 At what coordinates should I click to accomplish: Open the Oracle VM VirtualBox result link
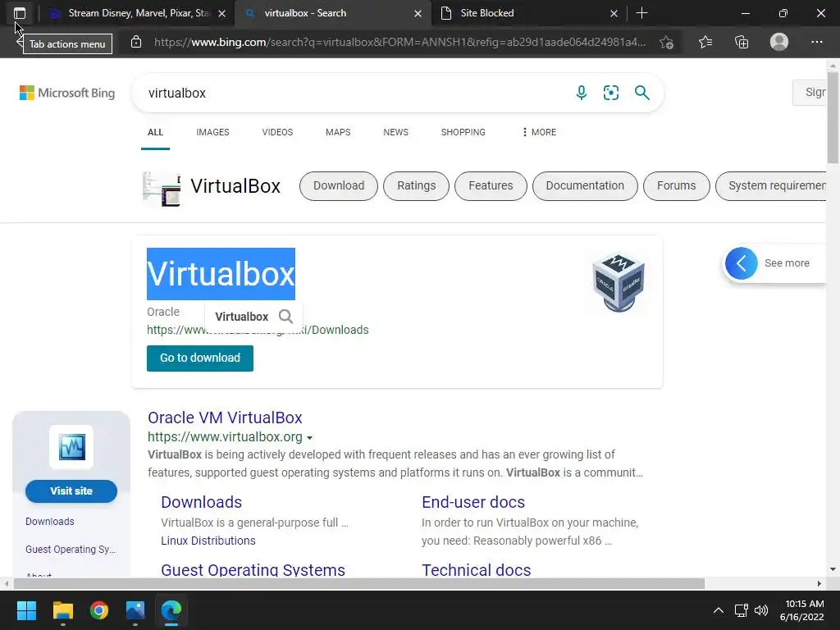225,418
